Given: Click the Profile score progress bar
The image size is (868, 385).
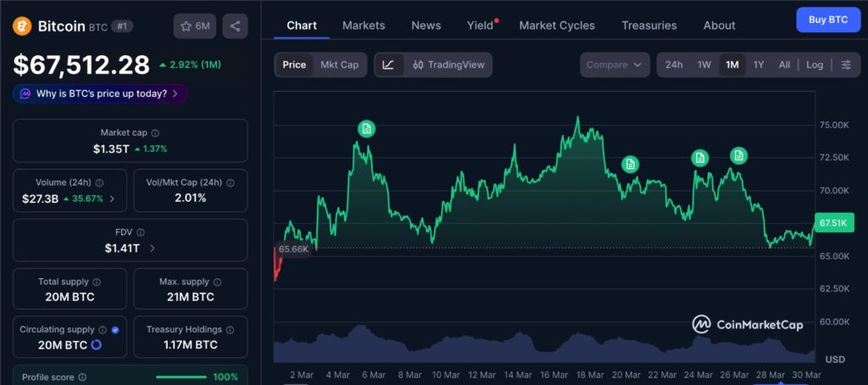Looking at the screenshot, I should pyautogui.click(x=181, y=377).
